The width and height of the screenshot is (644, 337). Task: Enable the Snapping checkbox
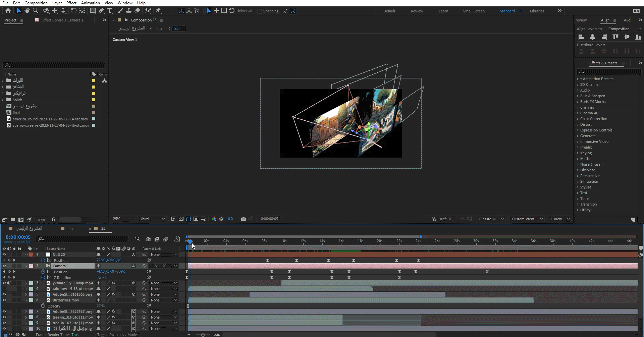[x=260, y=11]
